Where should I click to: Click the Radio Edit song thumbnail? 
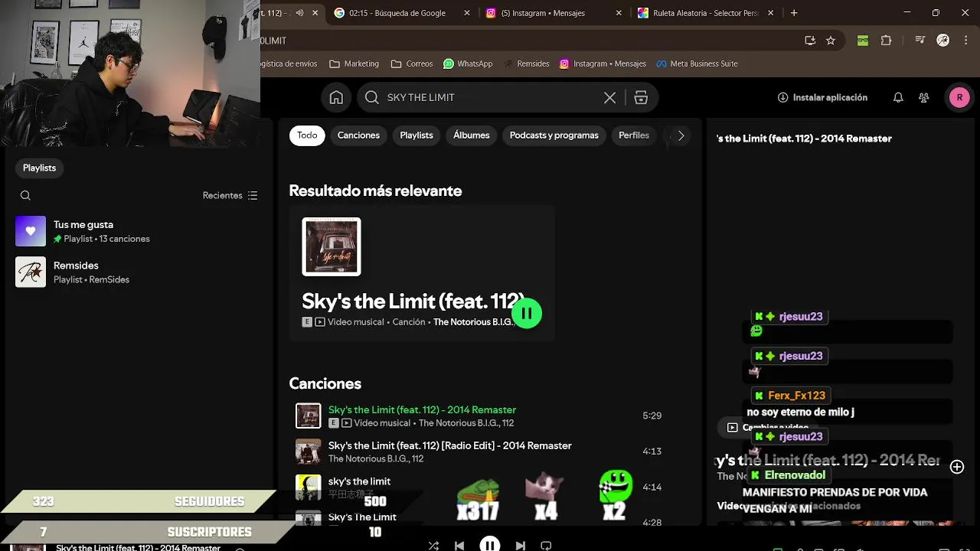[x=309, y=452]
